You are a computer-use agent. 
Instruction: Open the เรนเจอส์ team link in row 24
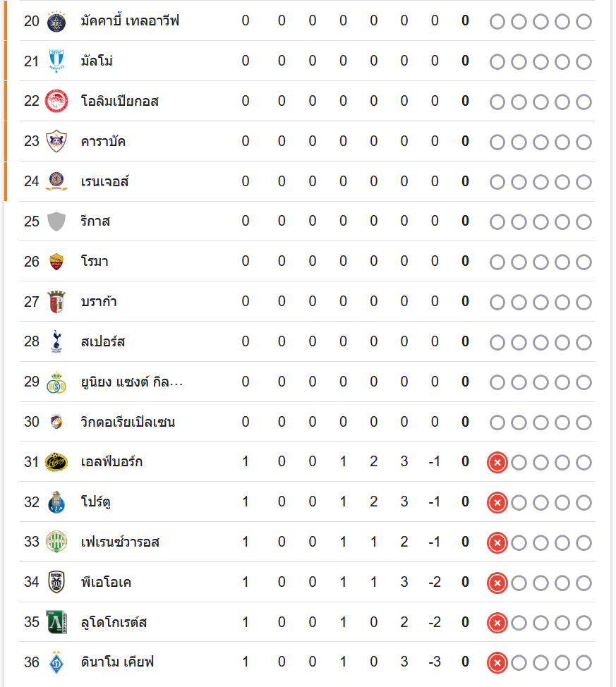click(105, 181)
